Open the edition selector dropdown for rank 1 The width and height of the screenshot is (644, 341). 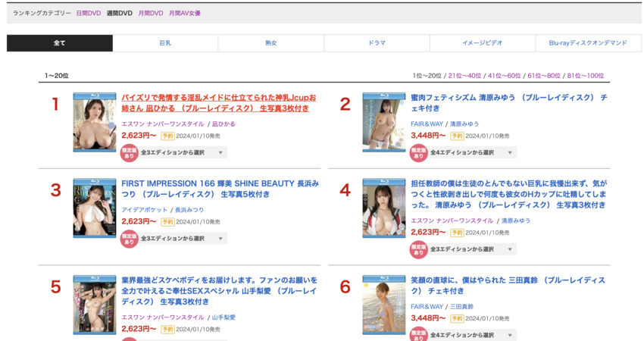click(x=183, y=152)
